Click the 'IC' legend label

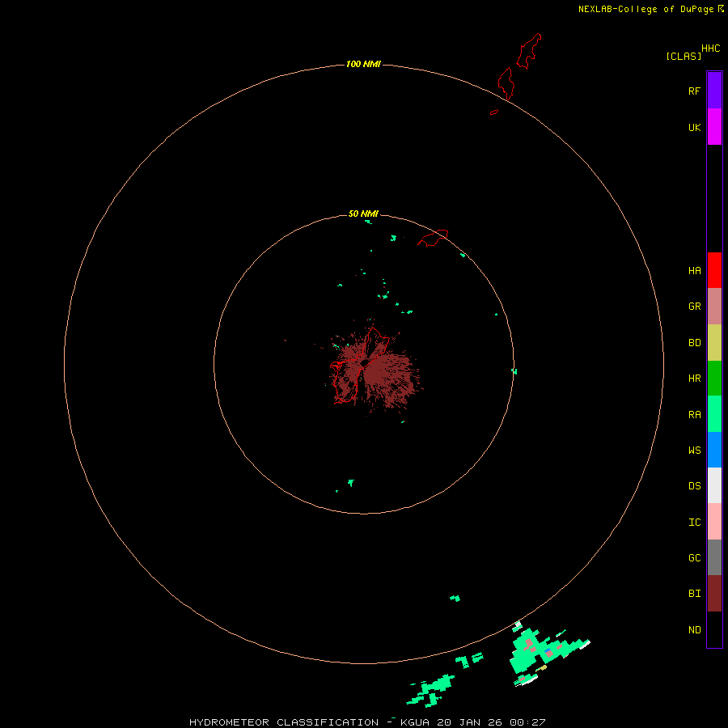(694, 523)
